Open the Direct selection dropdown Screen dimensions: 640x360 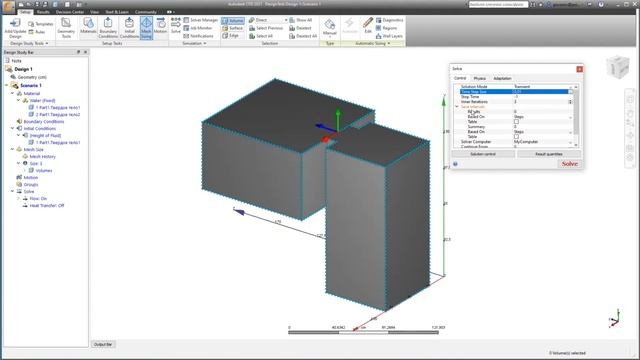tap(268, 20)
